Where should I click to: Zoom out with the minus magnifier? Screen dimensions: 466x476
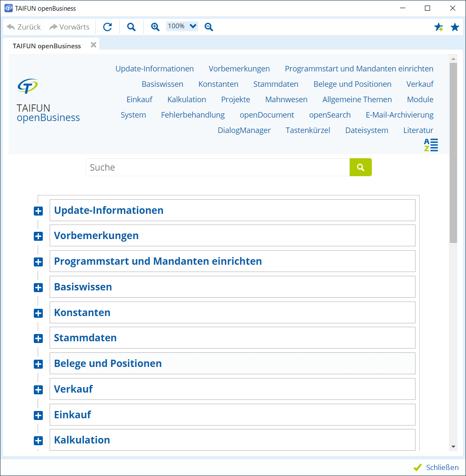(209, 27)
